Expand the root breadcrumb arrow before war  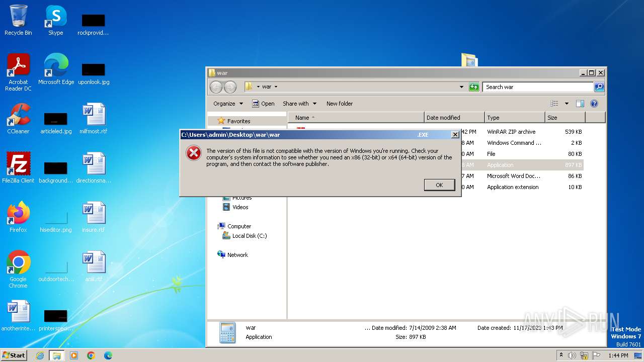pyautogui.click(x=258, y=87)
